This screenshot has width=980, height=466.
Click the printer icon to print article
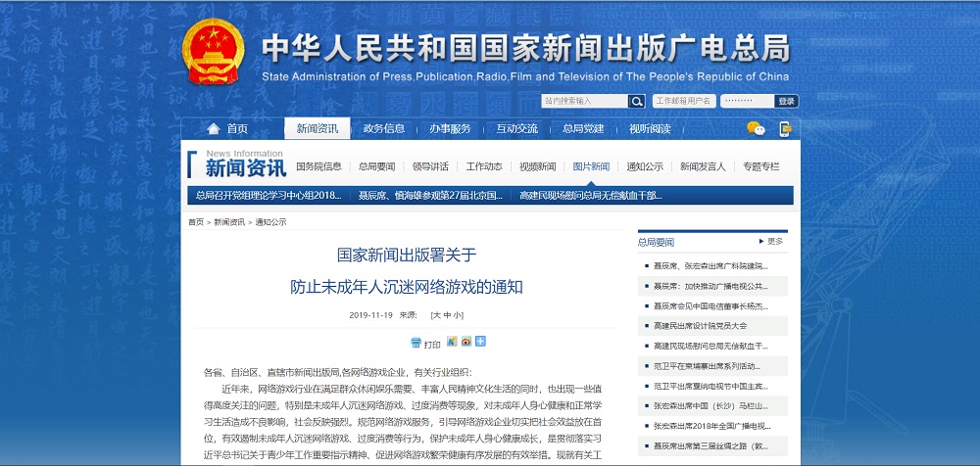[x=416, y=343]
